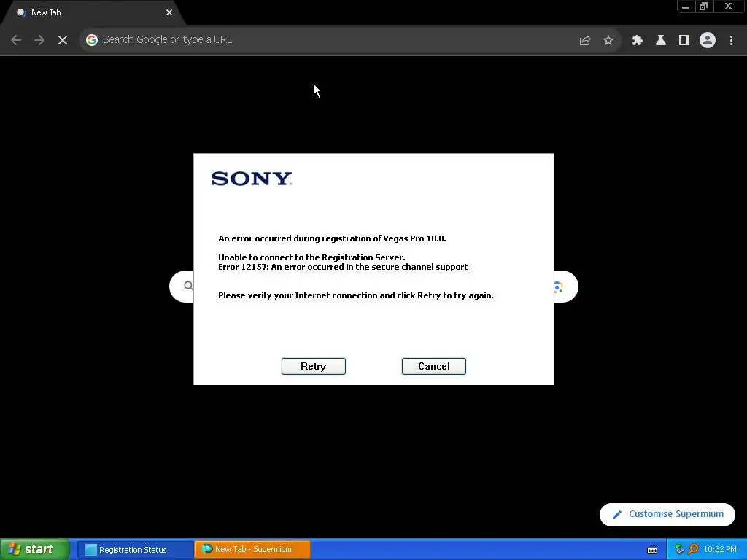Screen dimensions: 747x560
Task: Click the Error 12157 message line
Action: pos(343,267)
